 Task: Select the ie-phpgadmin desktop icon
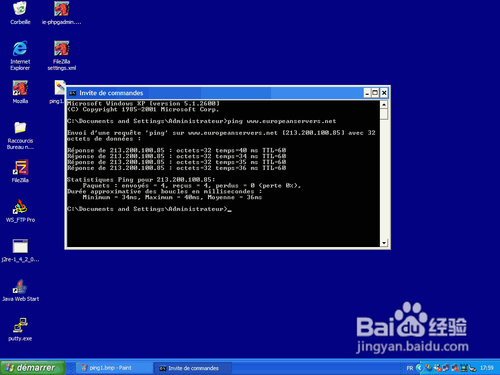click(x=62, y=13)
